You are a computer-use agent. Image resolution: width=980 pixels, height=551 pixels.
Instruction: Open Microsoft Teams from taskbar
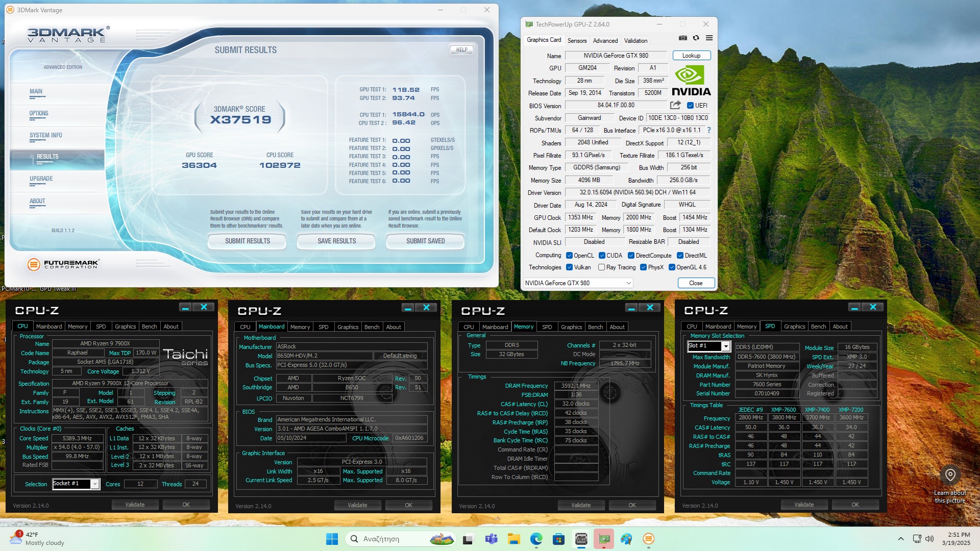click(491, 539)
